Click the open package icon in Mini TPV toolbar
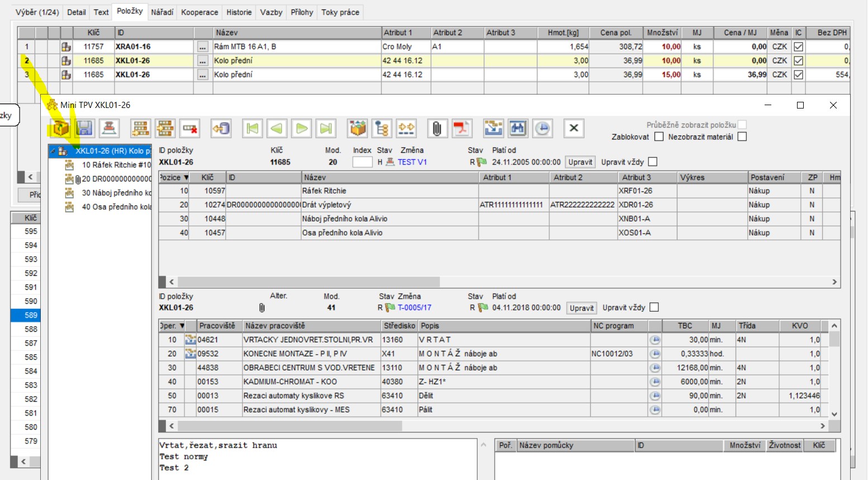This screenshot has height=480, width=868. (x=60, y=129)
